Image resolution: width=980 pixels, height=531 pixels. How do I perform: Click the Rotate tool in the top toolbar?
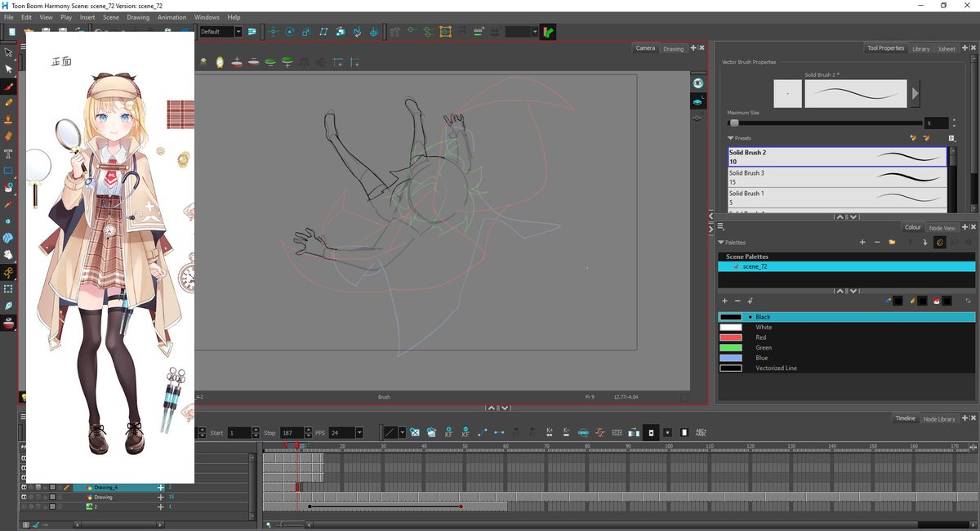(x=289, y=32)
